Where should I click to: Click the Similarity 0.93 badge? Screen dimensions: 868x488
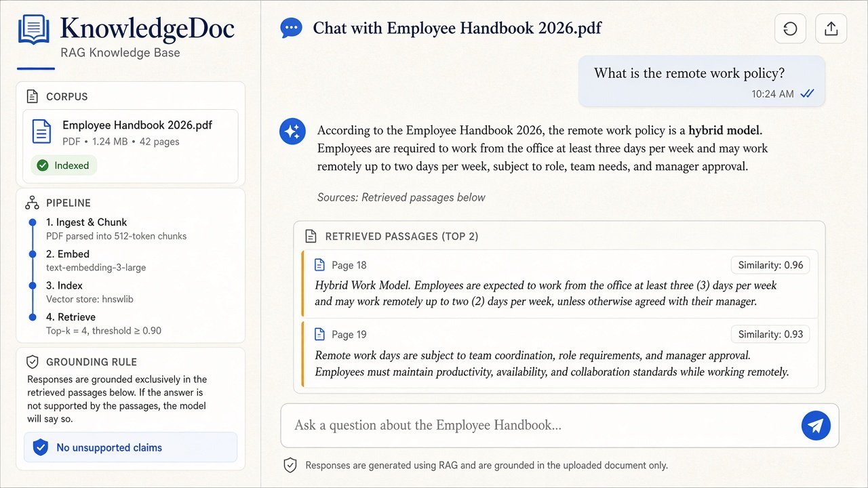pos(770,334)
